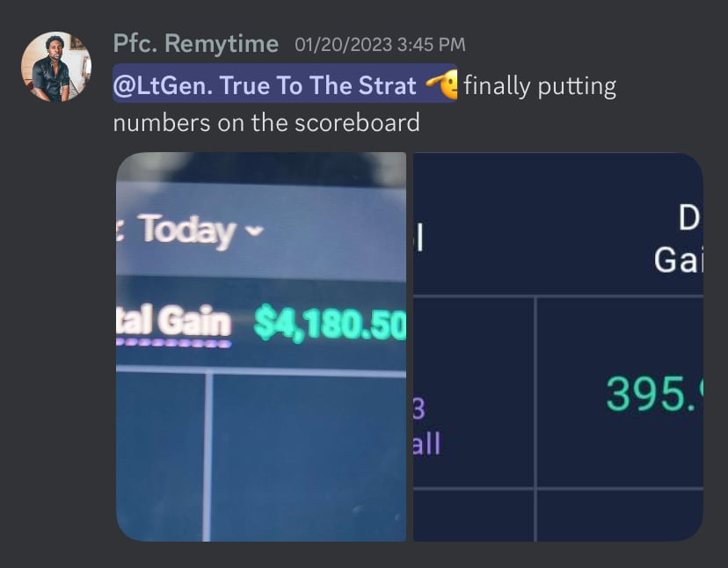The height and width of the screenshot is (568, 728).
Task: Click the purple dotted underline beneath Total Gain
Action: pos(173,344)
